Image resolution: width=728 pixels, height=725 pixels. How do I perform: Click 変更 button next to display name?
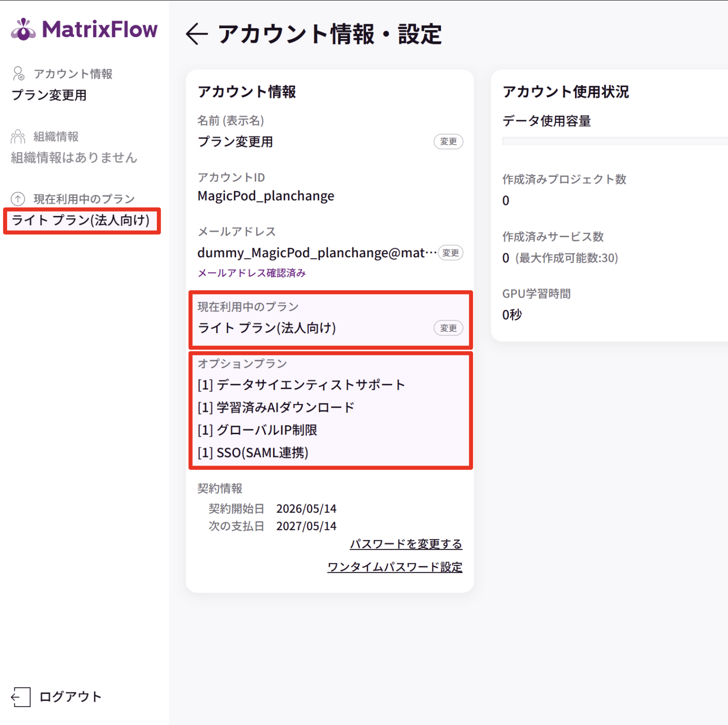(x=448, y=142)
